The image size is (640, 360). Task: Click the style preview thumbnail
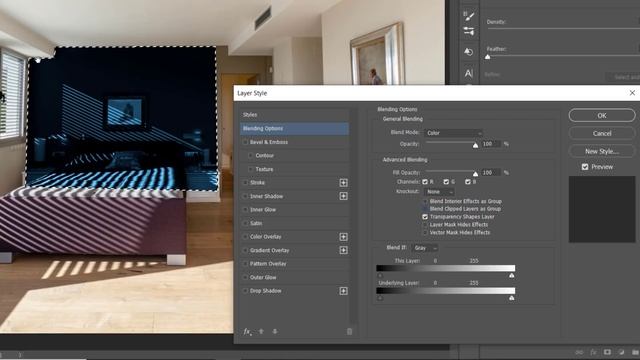click(602, 209)
